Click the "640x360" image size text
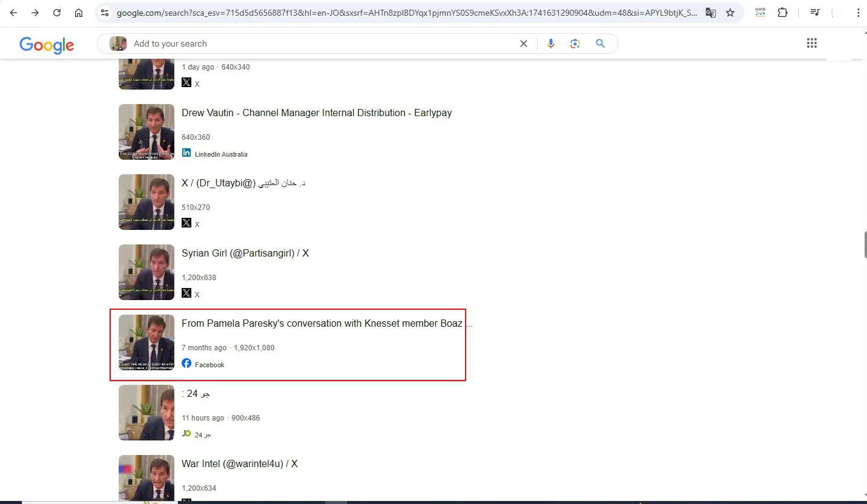Image resolution: width=867 pixels, height=504 pixels. [196, 137]
